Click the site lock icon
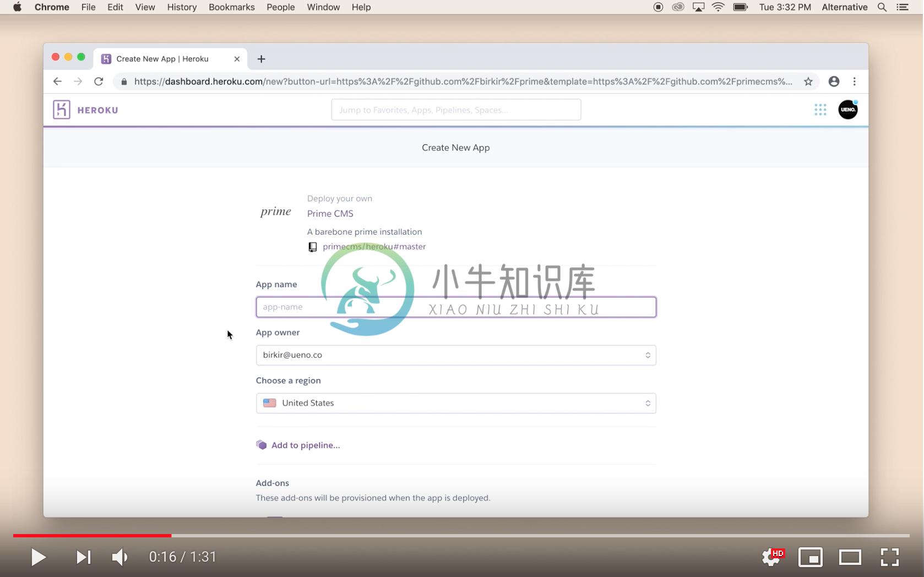 click(x=124, y=81)
